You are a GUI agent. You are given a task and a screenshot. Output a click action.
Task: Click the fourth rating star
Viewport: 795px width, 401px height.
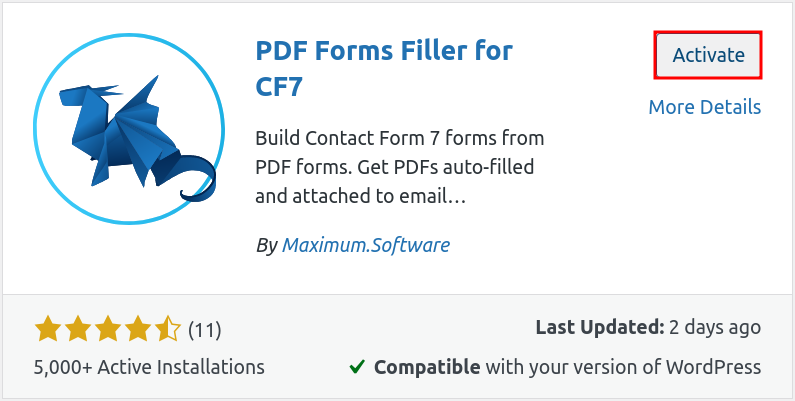tap(138, 328)
